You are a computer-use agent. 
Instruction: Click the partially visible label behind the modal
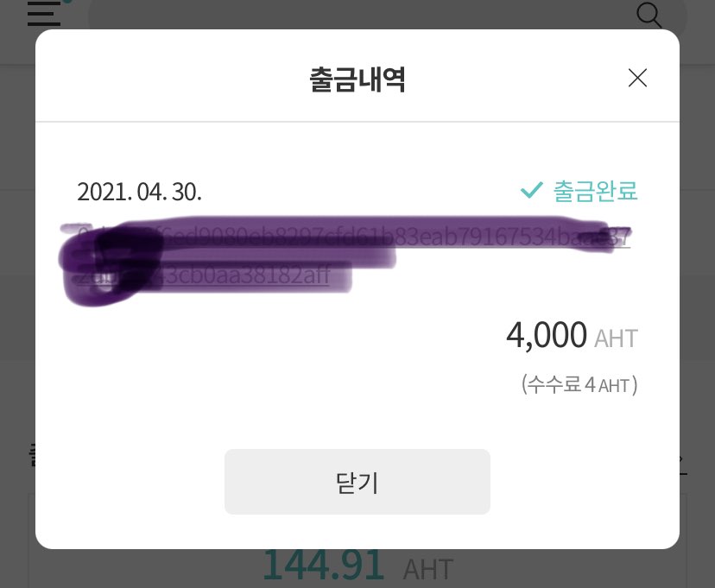[35, 455]
